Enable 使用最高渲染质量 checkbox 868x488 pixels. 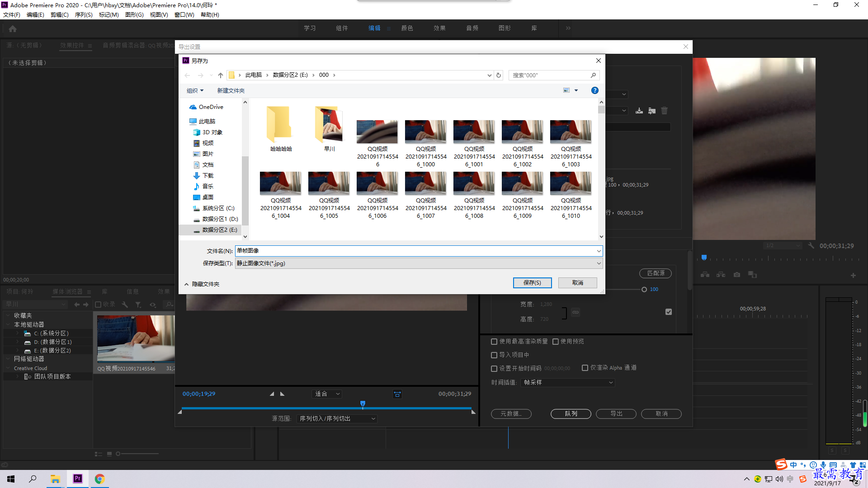click(x=494, y=342)
